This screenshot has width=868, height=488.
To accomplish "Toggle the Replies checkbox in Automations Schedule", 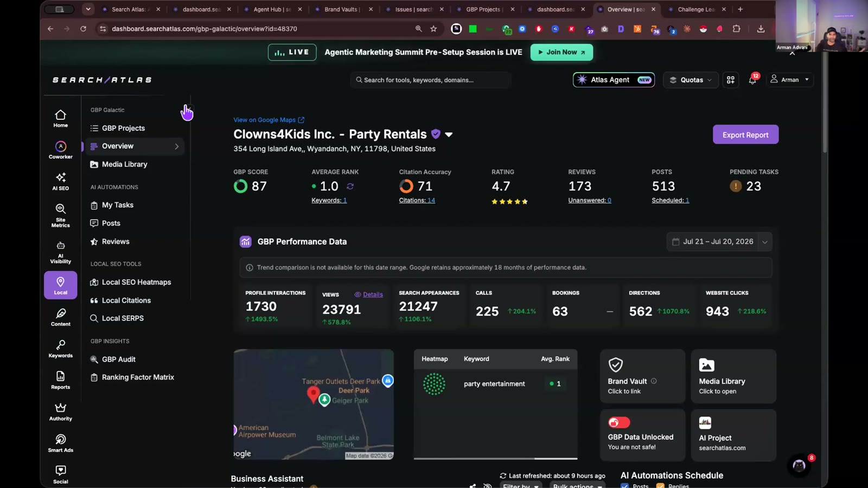I will [x=660, y=486].
